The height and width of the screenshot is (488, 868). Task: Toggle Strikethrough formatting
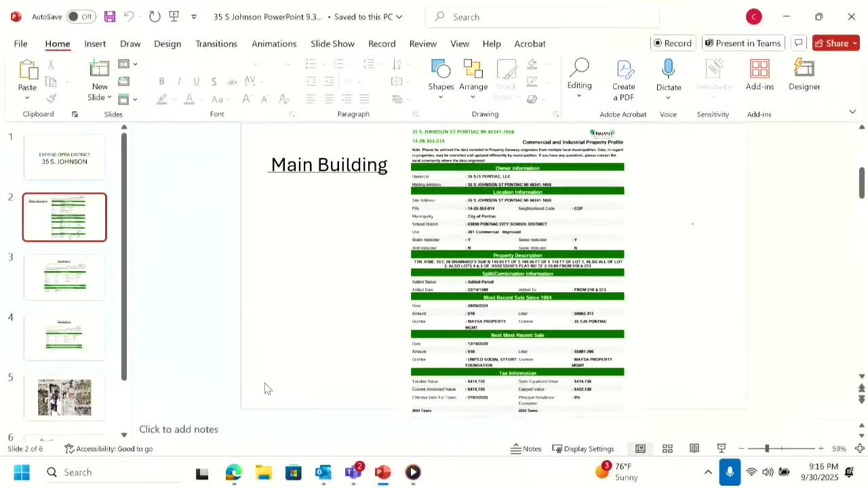232,81
